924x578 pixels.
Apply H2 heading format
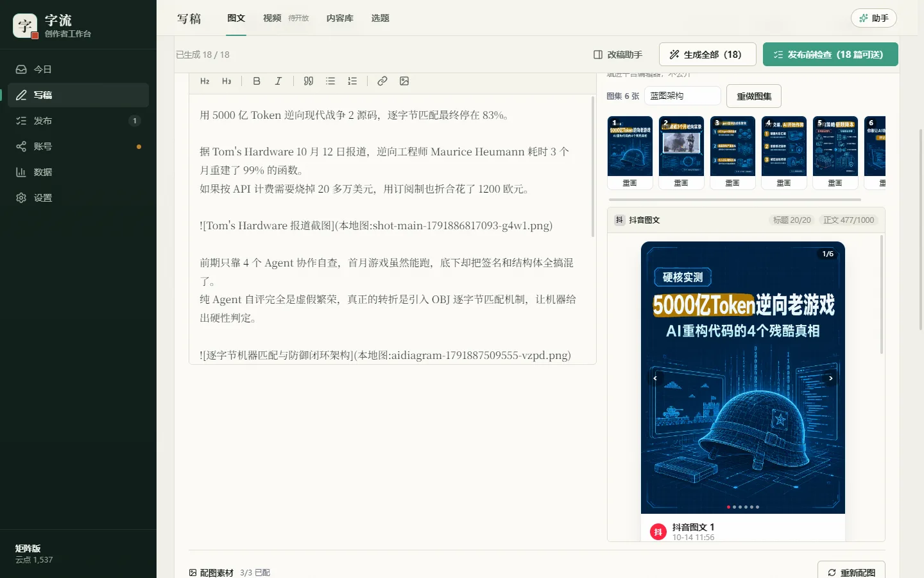click(205, 81)
